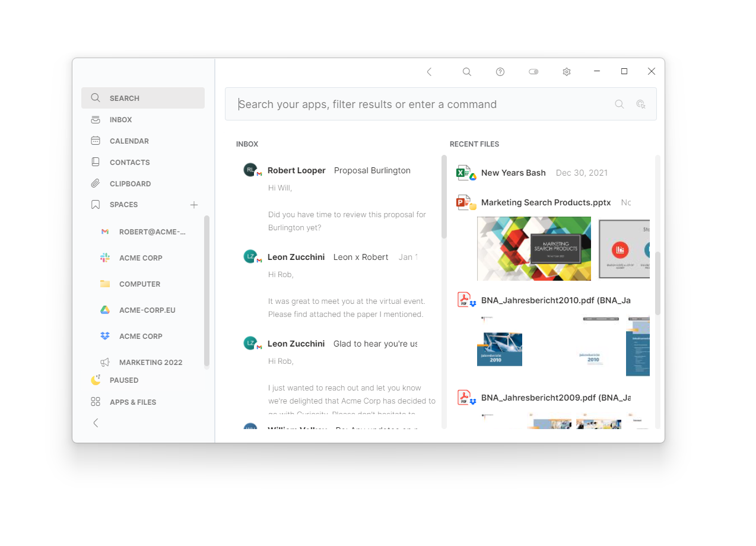The image size is (756, 546).
Task: Collapse the sidebar with left chevron
Action: tap(96, 423)
